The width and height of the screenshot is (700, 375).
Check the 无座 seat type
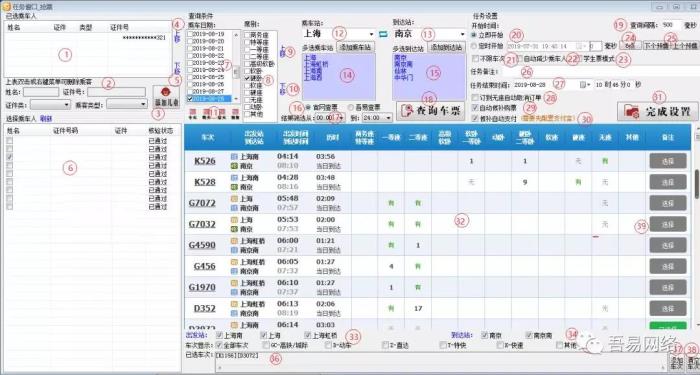point(247,100)
